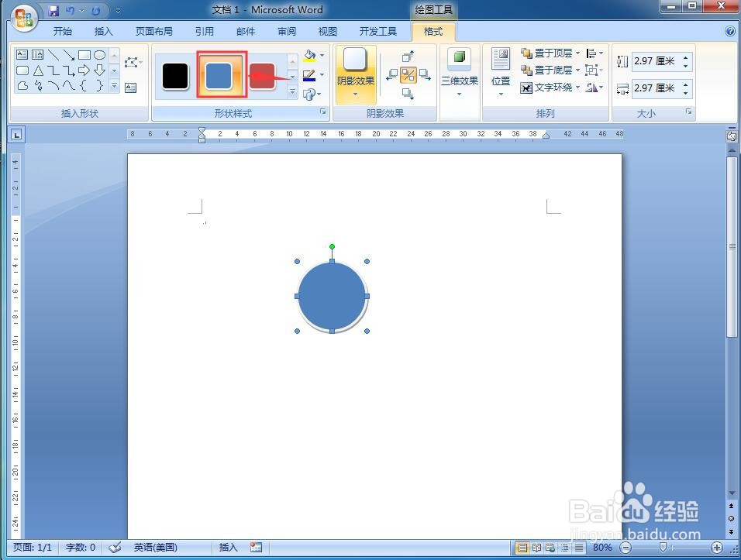Click the spelling check status icon
This screenshot has height=560, width=741.
115,548
